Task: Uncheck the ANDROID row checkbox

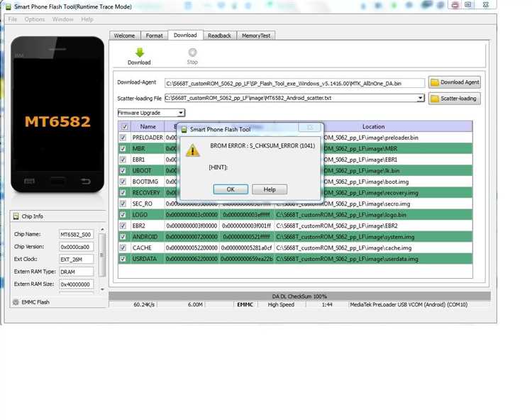Action: 123,237
